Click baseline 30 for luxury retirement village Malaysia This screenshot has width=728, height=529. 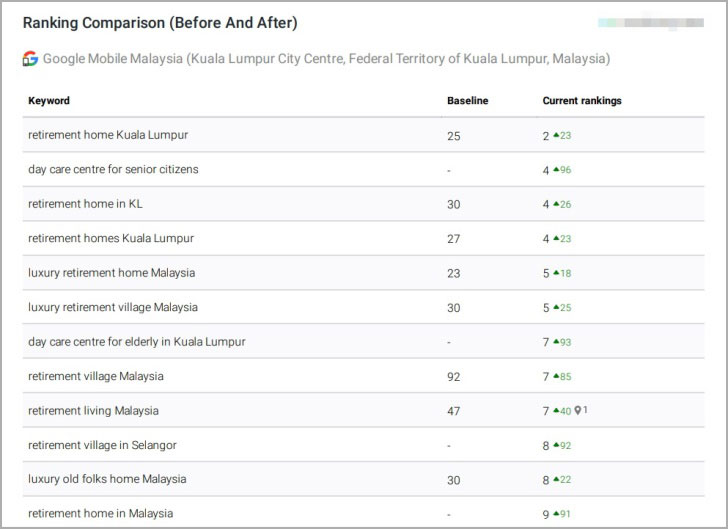(x=454, y=308)
